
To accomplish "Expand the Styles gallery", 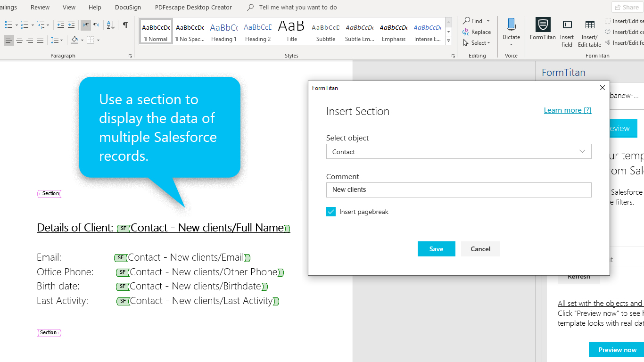I will click(448, 41).
